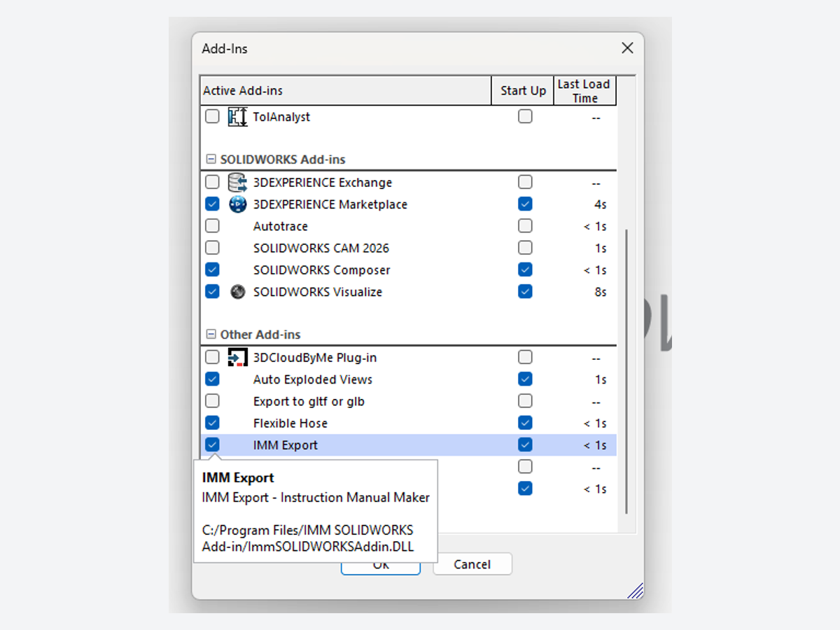Click the TolAnalyst add-in icon
This screenshot has height=630, width=840.
(x=238, y=117)
